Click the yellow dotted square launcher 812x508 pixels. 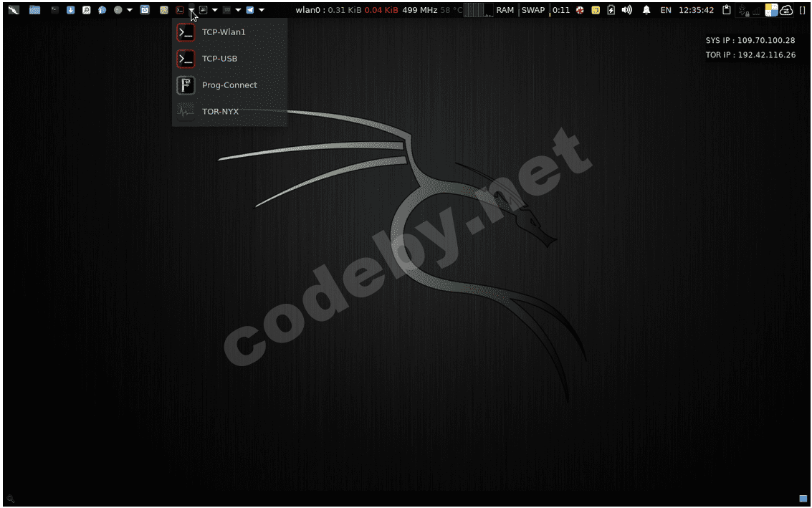point(163,10)
